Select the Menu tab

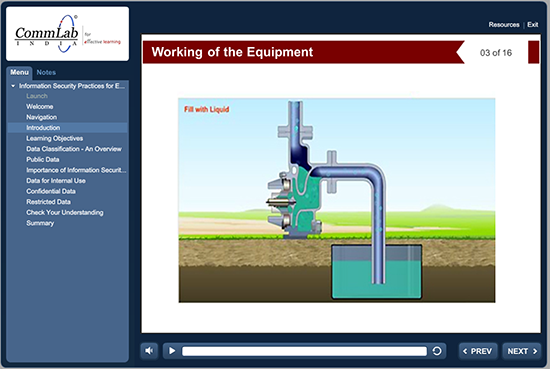pyautogui.click(x=19, y=72)
